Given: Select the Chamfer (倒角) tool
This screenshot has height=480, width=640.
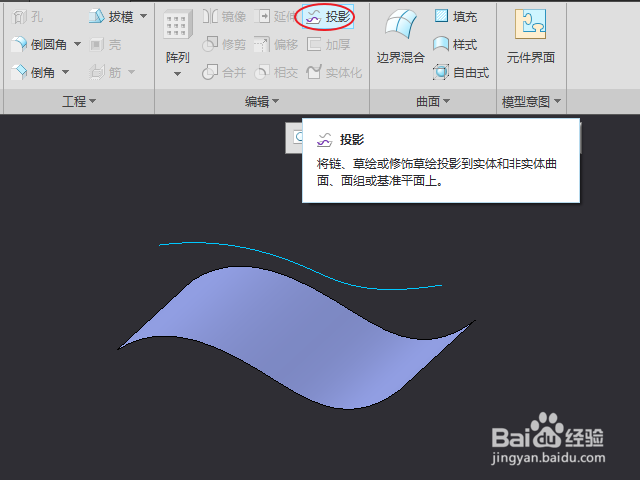Looking at the screenshot, I should click(33, 73).
